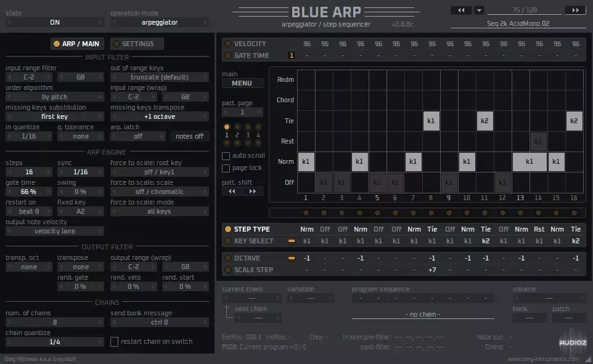Switch to the ARP / MAIN tab
The width and height of the screenshot is (593, 364).
[x=78, y=44]
